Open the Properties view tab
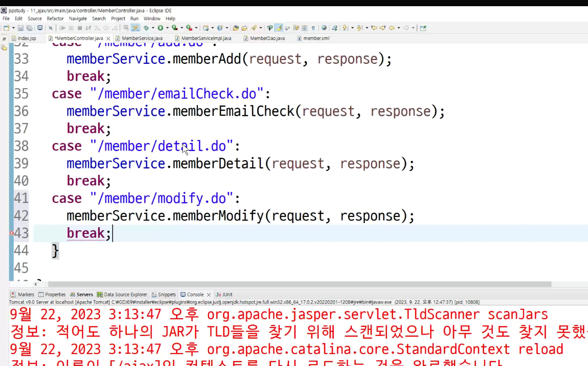 pos(52,295)
